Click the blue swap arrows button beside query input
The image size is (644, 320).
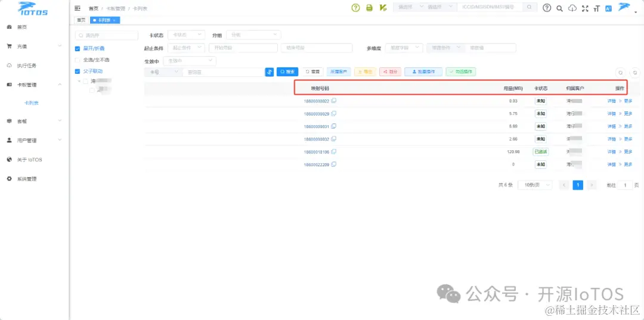(270, 72)
